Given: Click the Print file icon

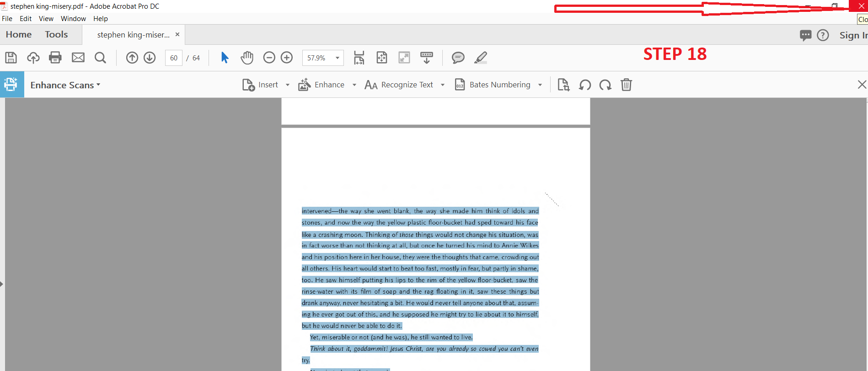Looking at the screenshot, I should point(55,58).
